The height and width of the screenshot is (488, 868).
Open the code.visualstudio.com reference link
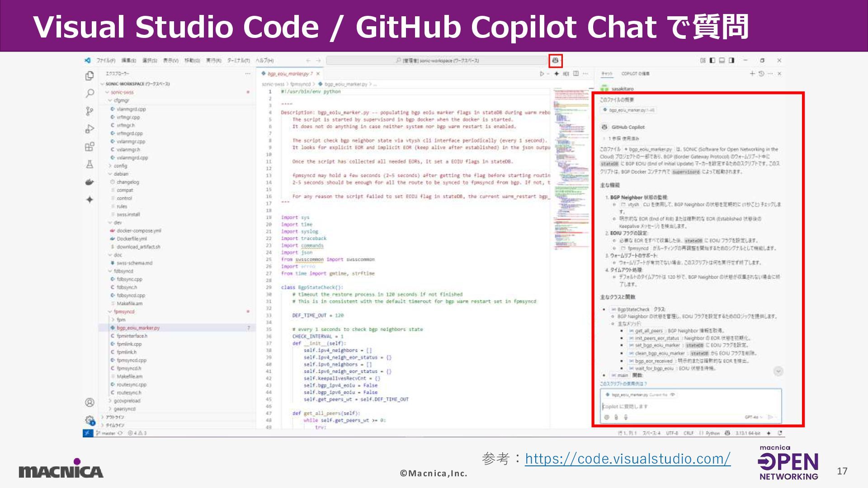coord(627,459)
